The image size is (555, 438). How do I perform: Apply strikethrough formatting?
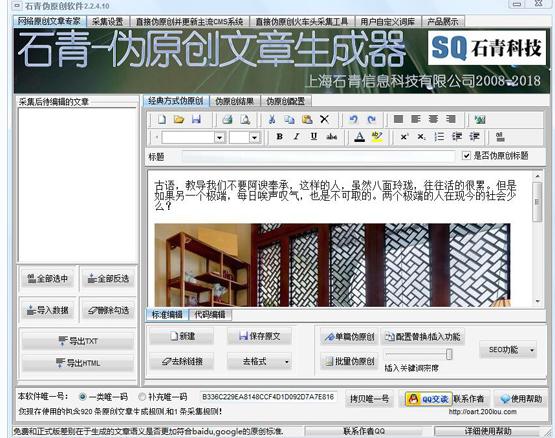(331, 136)
